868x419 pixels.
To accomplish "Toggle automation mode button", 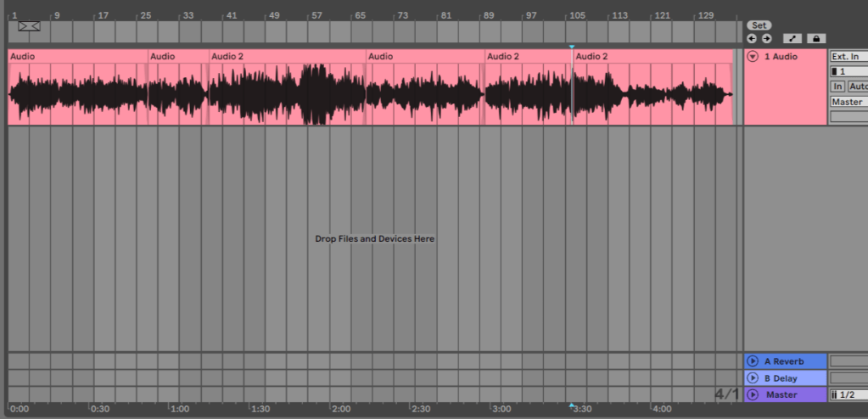I will [792, 38].
